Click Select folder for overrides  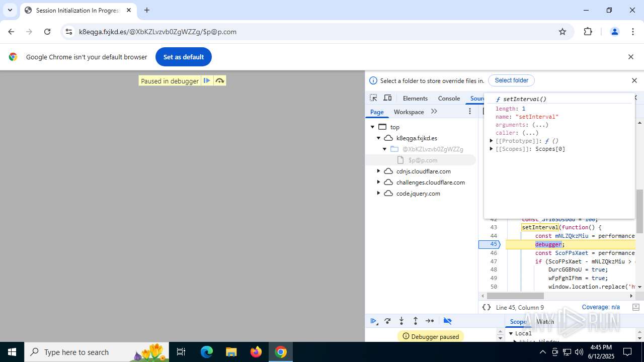click(x=511, y=80)
